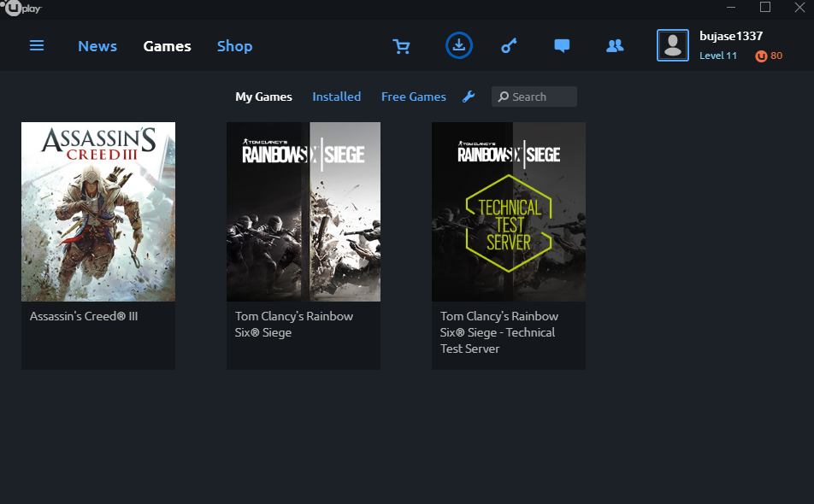Click the games Search field
This screenshot has width=814, height=504.
click(534, 97)
